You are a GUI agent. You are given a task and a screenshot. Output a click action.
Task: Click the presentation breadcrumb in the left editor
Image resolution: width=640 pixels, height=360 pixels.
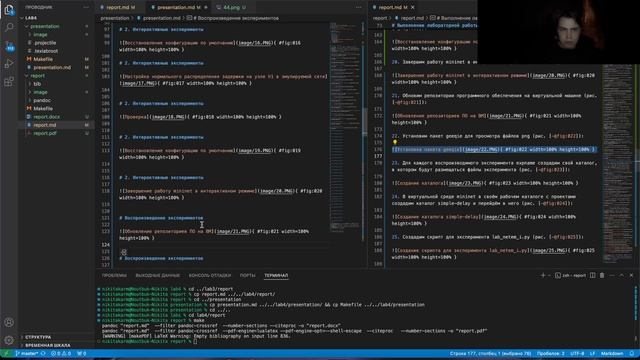point(115,18)
